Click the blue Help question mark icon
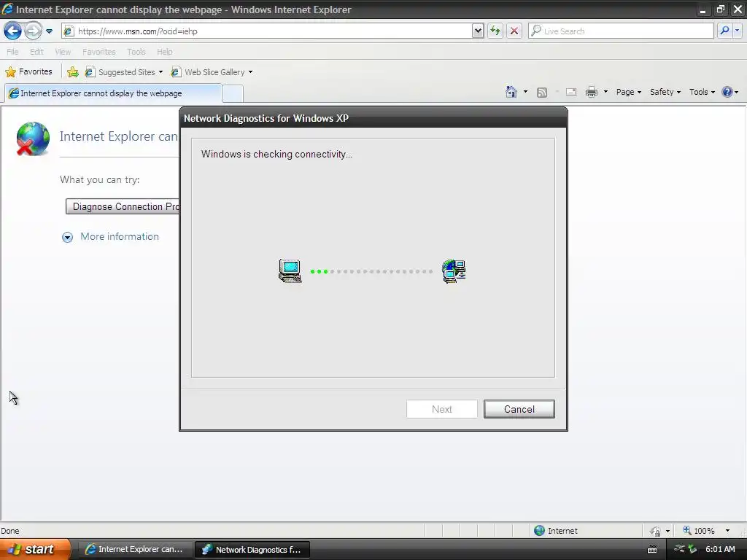This screenshot has width=747, height=560. 727,92
